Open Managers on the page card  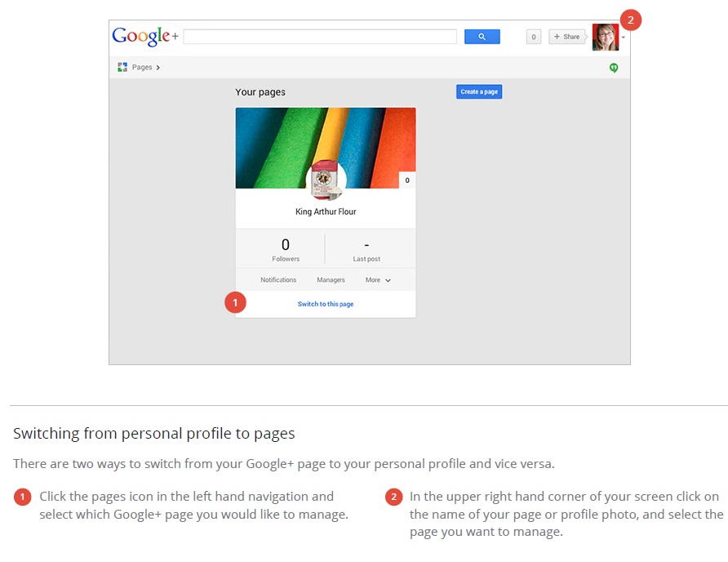[331, 280]
